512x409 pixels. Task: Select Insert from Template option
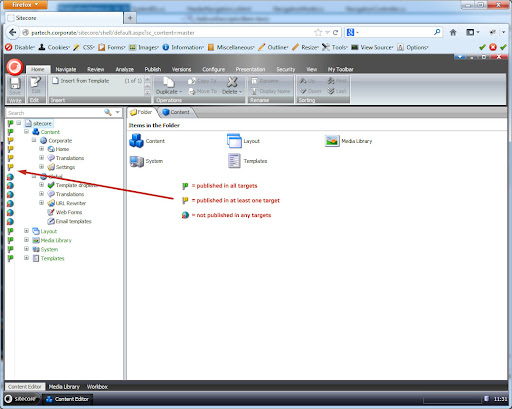pyautogui.click(x=81, y=81)
